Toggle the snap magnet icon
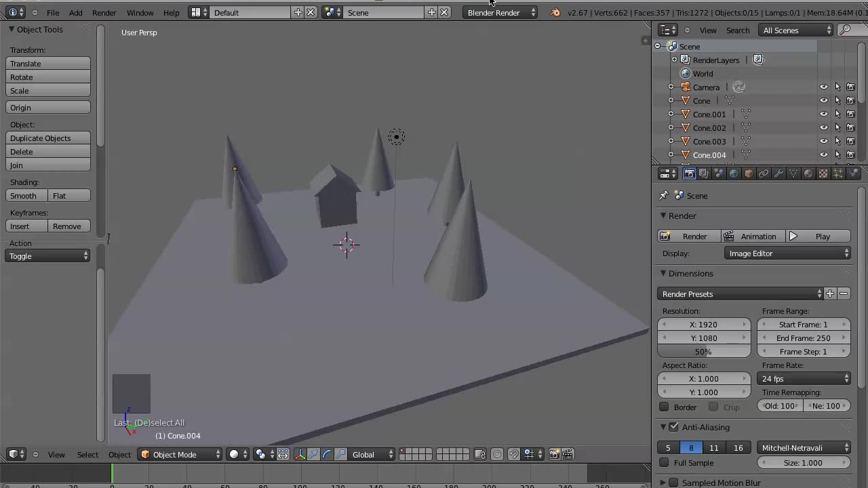The width and height of the screenshot is (868, 488). [514, 454]
